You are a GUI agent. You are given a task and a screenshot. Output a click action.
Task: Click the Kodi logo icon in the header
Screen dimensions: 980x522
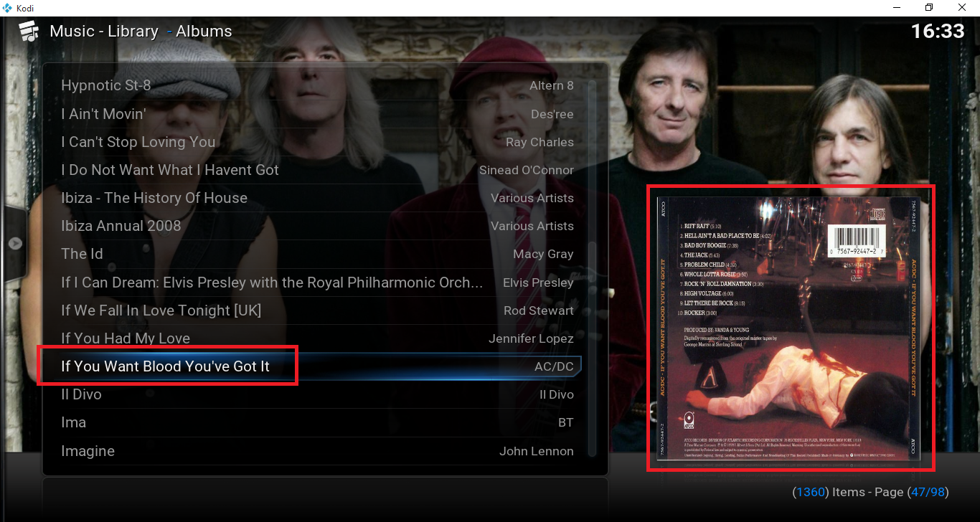click(x=29, y=31)
